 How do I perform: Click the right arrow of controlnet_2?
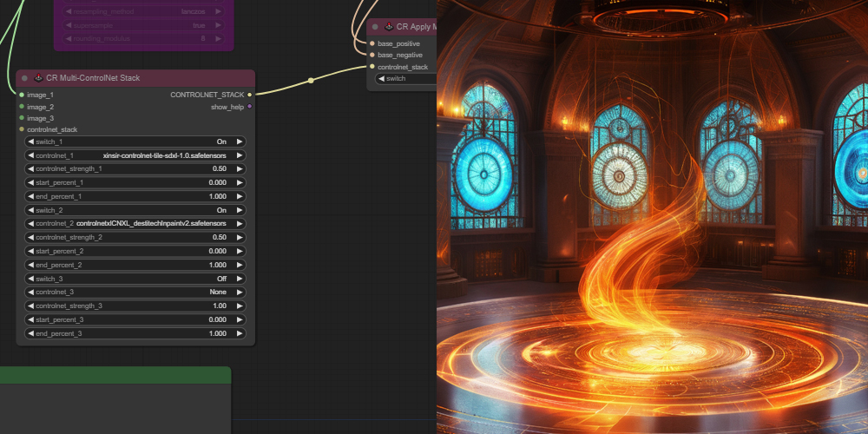click(x=240, y=224)
